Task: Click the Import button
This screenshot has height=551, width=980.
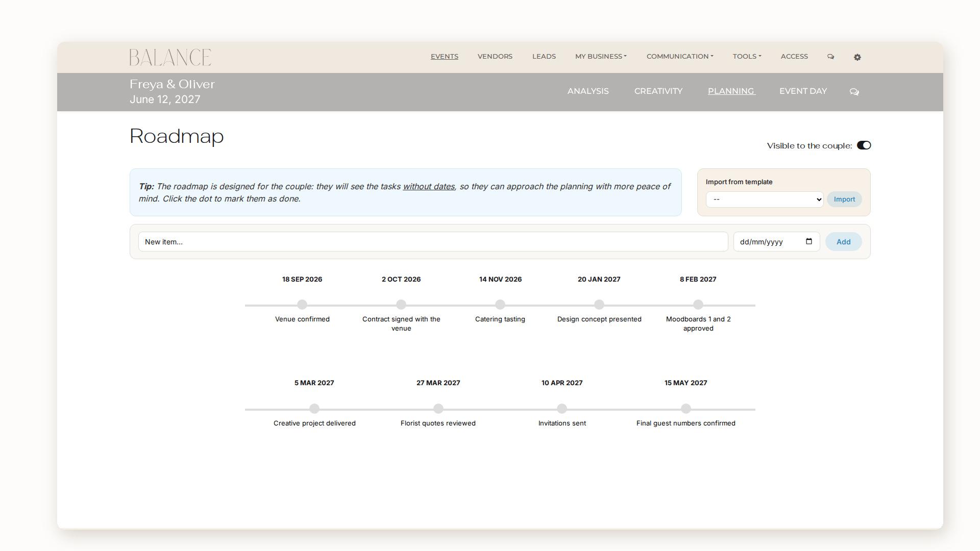Action: point(844,199)
